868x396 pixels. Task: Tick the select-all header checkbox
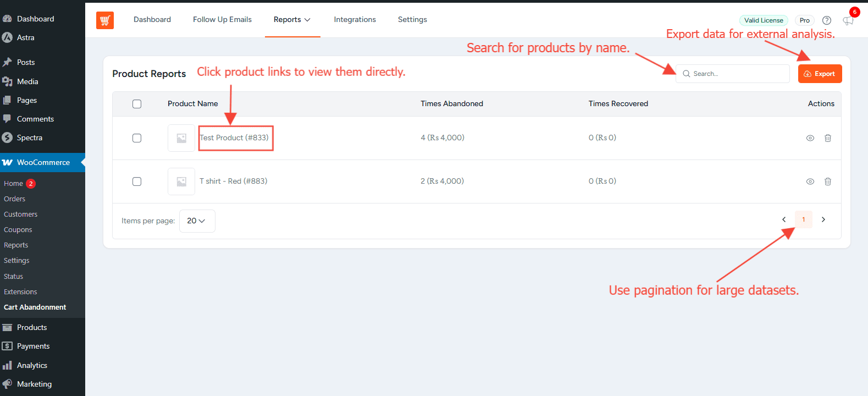tap(137, 104)
